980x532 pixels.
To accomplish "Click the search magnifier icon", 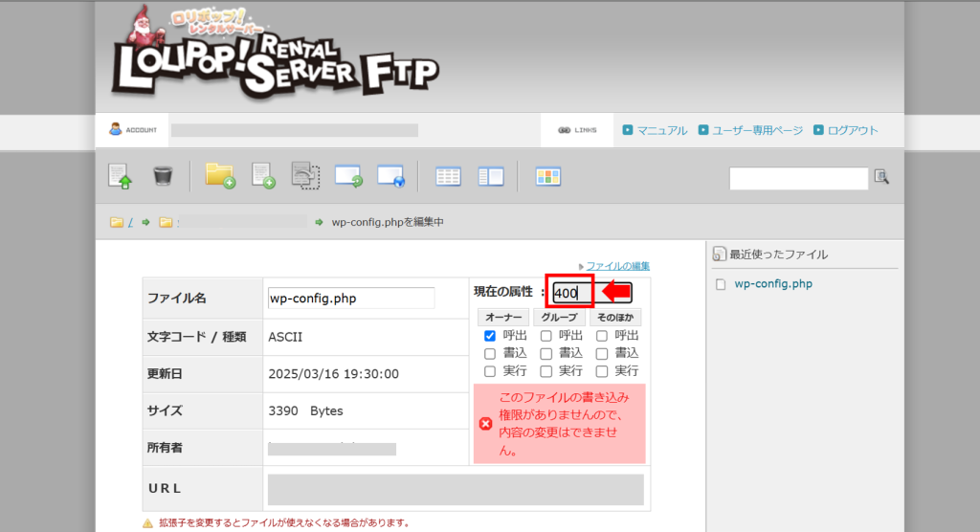I will tap(881, 177).
